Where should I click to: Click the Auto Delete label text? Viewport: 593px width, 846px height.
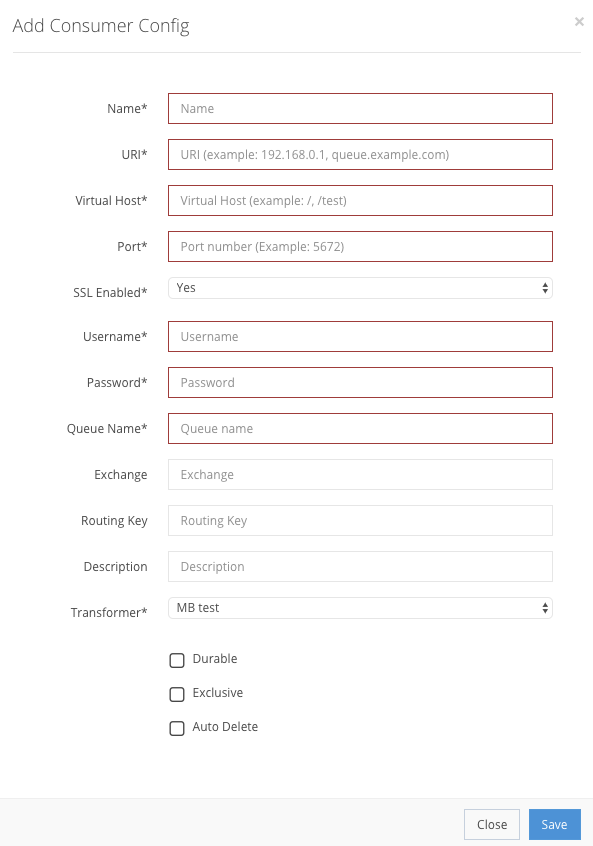coord(225,727)
